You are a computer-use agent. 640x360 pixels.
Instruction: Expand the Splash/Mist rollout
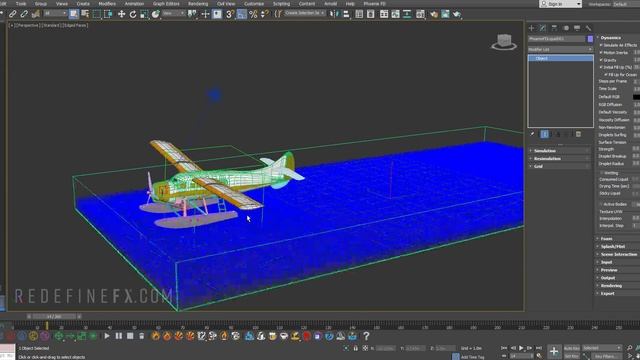click(618, 247)
